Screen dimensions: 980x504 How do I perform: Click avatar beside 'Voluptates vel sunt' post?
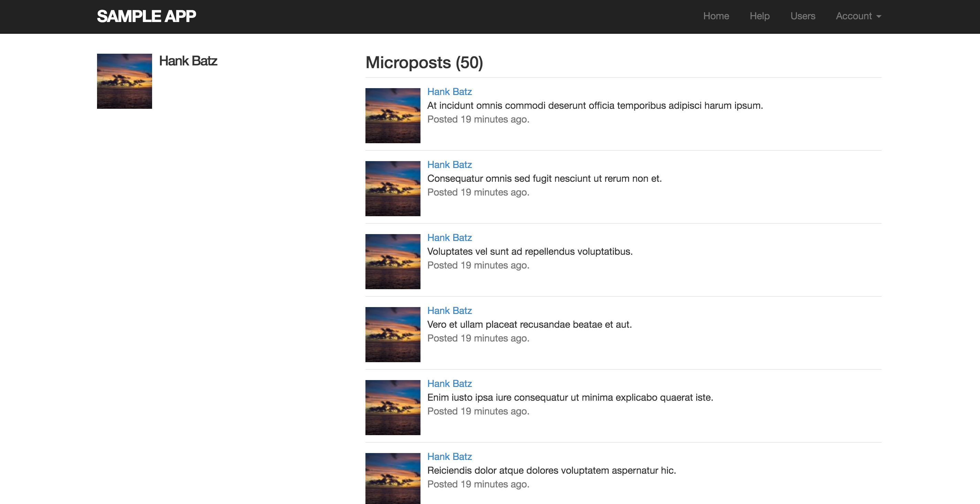click(x=393, y=262)
